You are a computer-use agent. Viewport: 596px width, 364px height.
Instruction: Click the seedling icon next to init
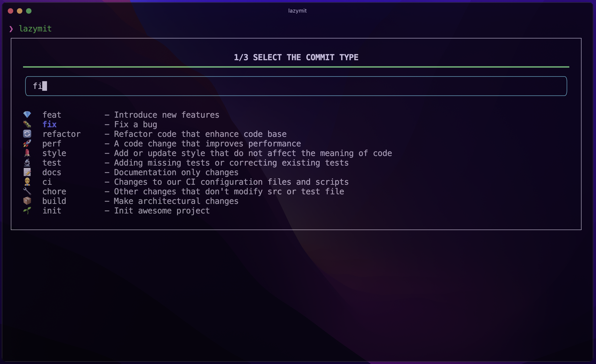(27, 211)
